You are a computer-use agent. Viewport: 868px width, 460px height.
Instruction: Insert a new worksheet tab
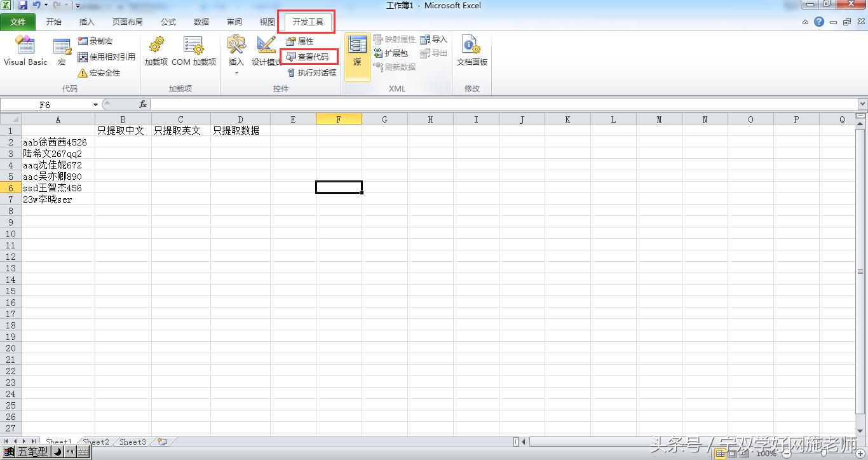[x=163, y=442]
